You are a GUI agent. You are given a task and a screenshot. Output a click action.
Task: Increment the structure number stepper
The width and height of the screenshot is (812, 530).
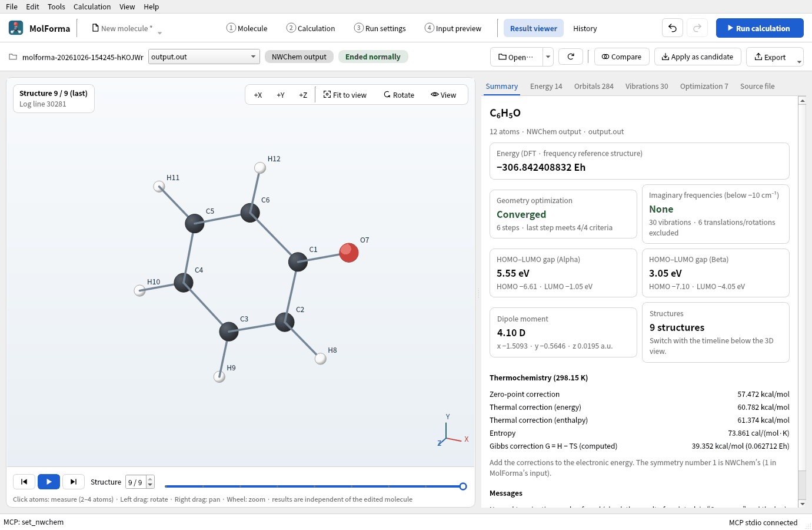[150, 479]
